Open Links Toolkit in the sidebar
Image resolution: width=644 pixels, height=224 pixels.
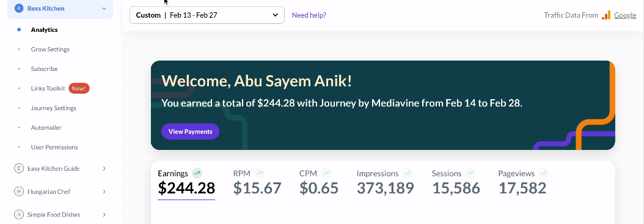(x=48, y=89)
